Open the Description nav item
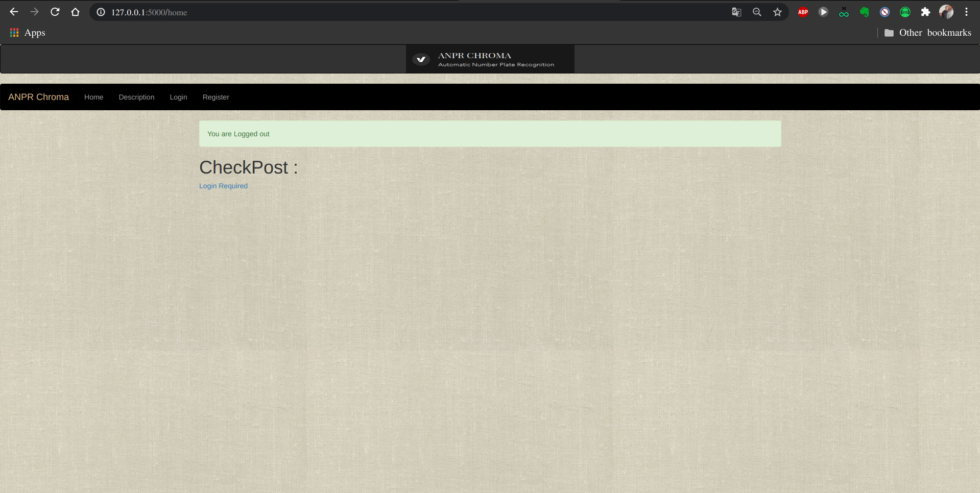 (136, 97)
